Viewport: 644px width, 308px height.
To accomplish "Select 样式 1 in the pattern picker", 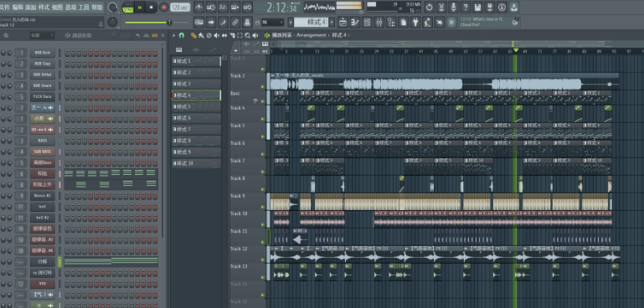I will [x=196, y=61].
